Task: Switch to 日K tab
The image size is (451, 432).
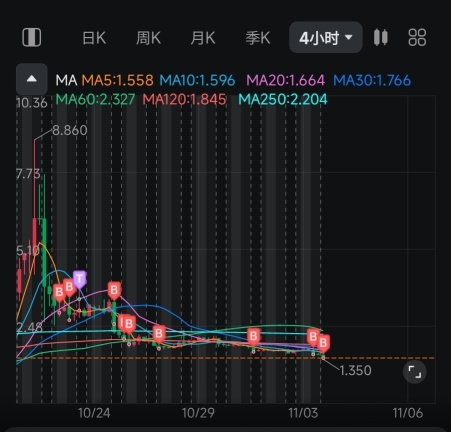Action: pyautogui.click(x=94, y=38)
